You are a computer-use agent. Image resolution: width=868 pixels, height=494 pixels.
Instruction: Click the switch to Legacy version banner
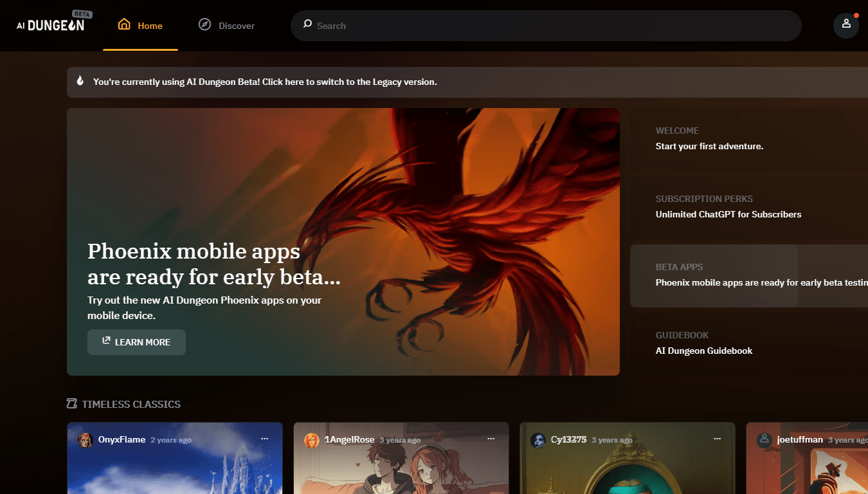(x=265, y=82)
